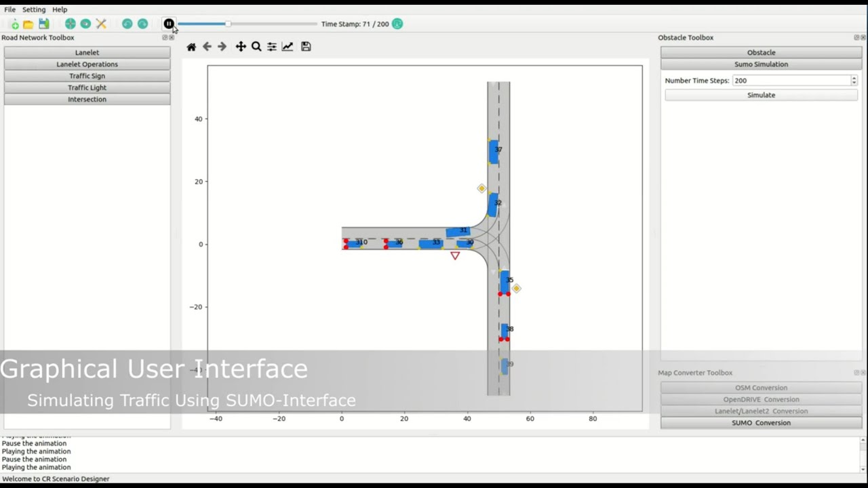
Task: Collapse the Sumo Simulation section
Action: (761, 64)
